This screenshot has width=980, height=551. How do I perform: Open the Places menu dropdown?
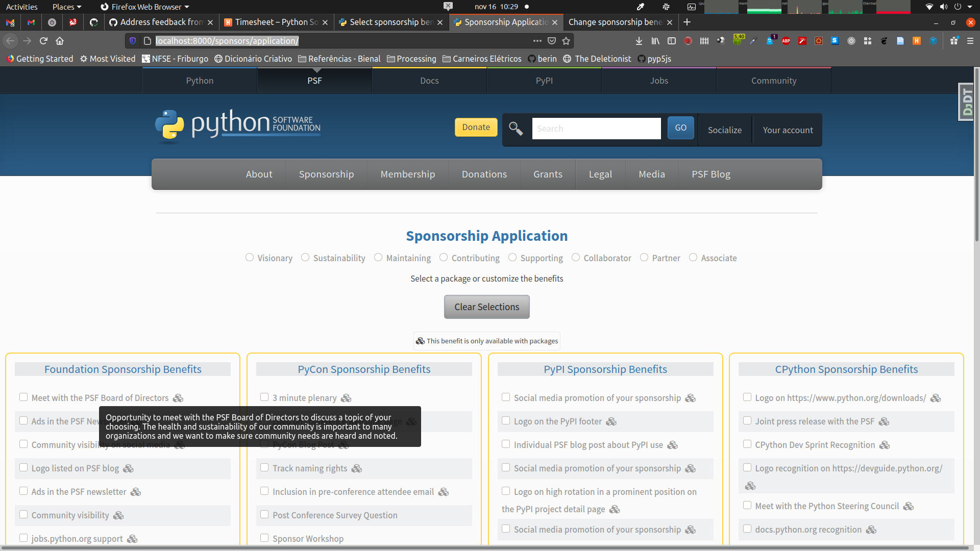(66, 7)
